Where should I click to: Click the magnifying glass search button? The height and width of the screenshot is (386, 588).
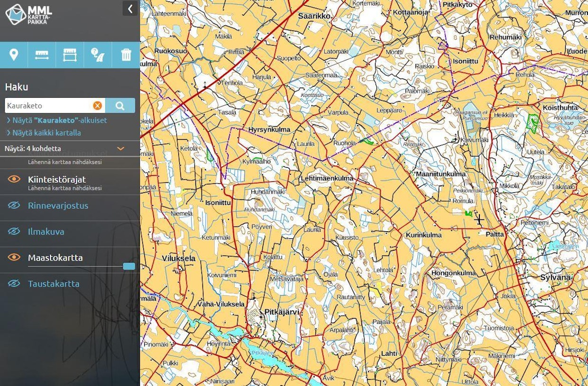[x=120, y=106]
